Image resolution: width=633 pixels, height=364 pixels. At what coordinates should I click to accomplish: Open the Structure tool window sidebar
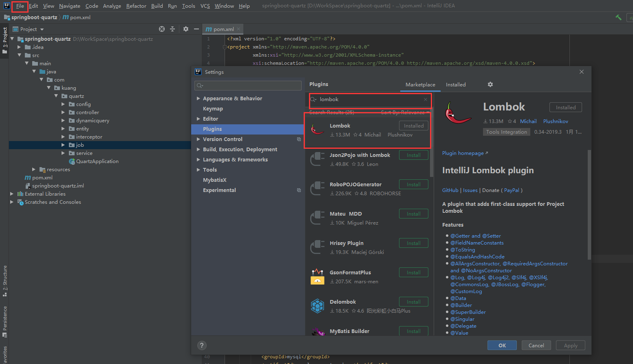[4, 281]
